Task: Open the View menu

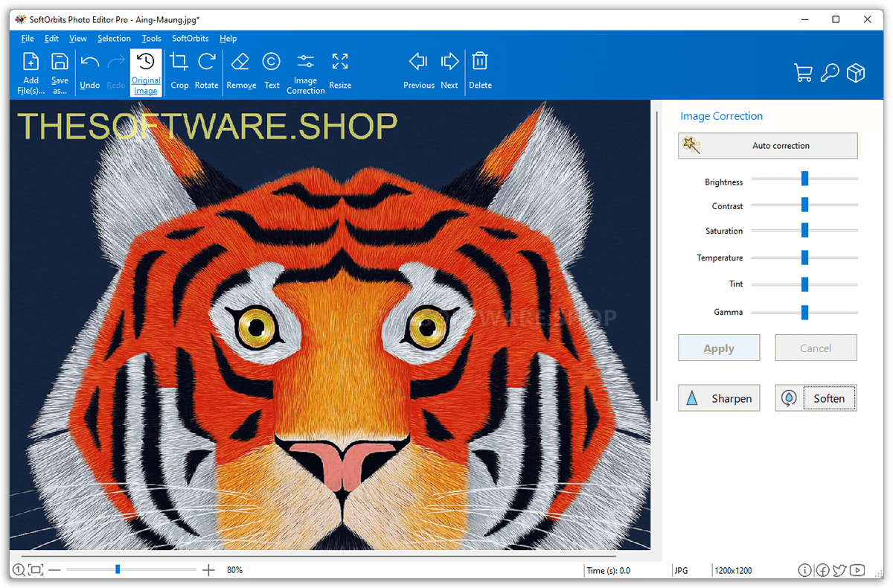Action: (x=78, y=39)
